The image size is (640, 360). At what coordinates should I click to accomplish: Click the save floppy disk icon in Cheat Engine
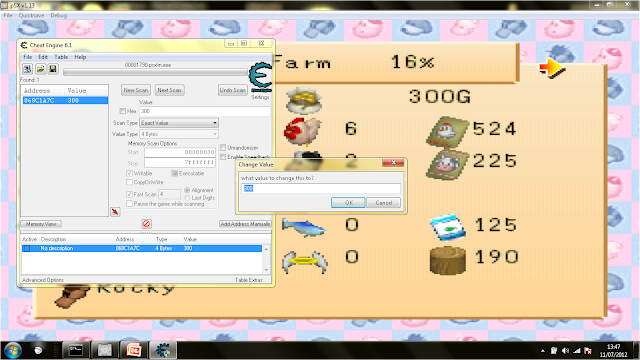(x=53, y=69)
